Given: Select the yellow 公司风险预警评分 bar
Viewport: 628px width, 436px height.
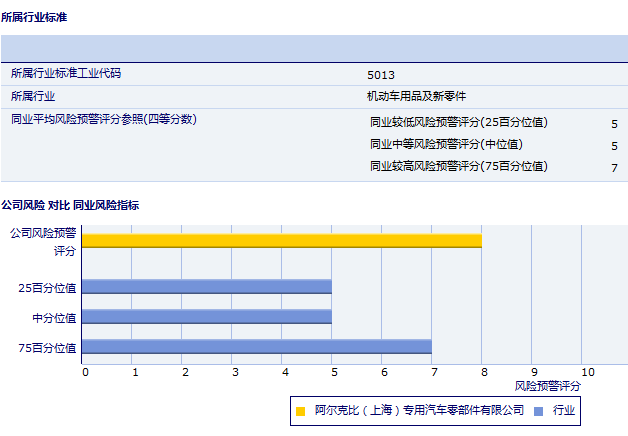Looking at the screenshot, I should [x=282, y=241].
